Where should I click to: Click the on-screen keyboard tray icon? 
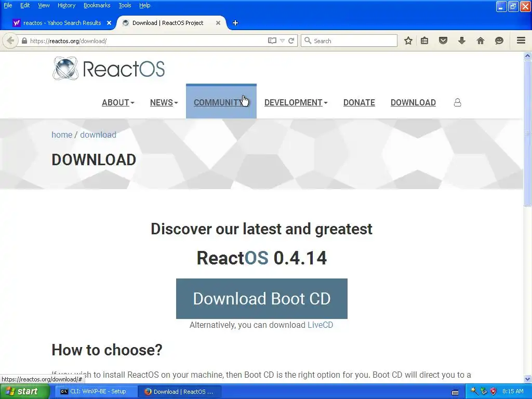click(x=455, y=392)
